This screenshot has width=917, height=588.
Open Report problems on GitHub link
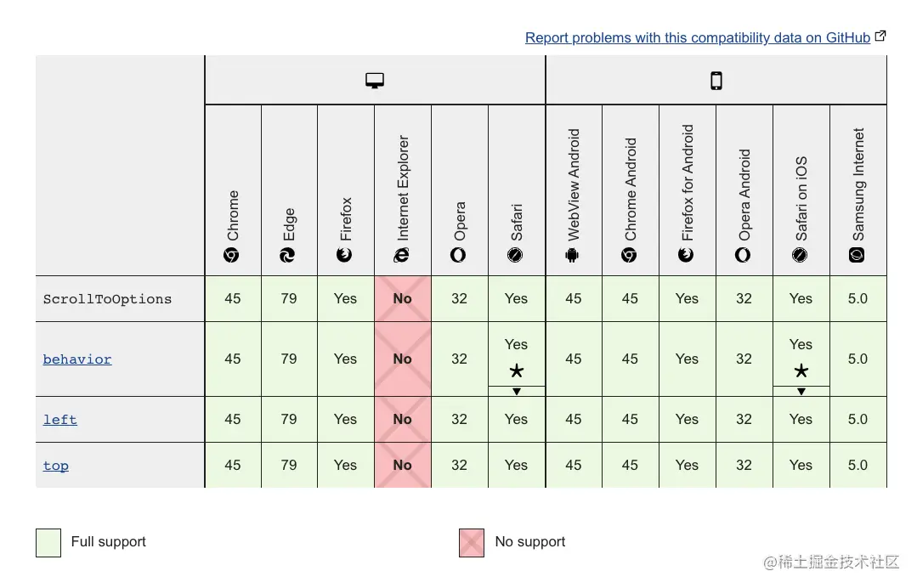coord(697,37)
